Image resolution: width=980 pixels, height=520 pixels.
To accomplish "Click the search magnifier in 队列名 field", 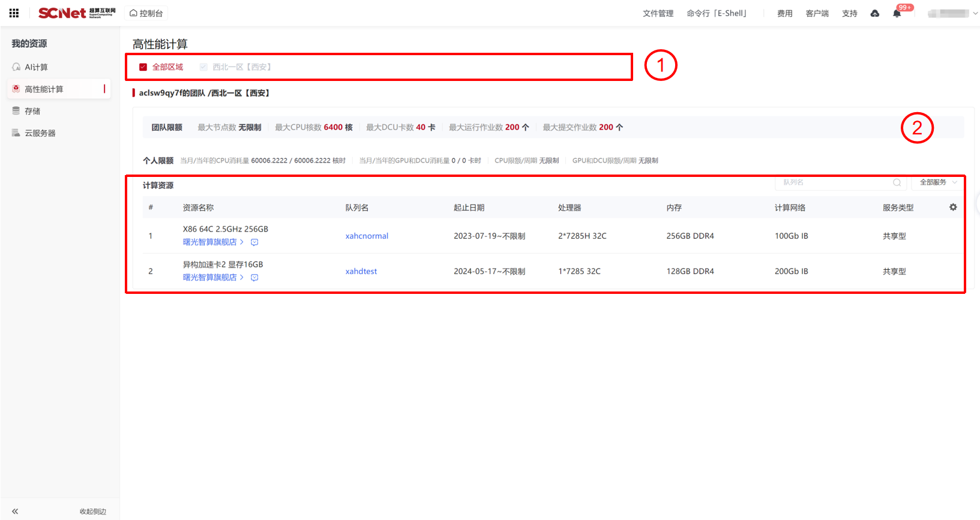I will point(897,182).
